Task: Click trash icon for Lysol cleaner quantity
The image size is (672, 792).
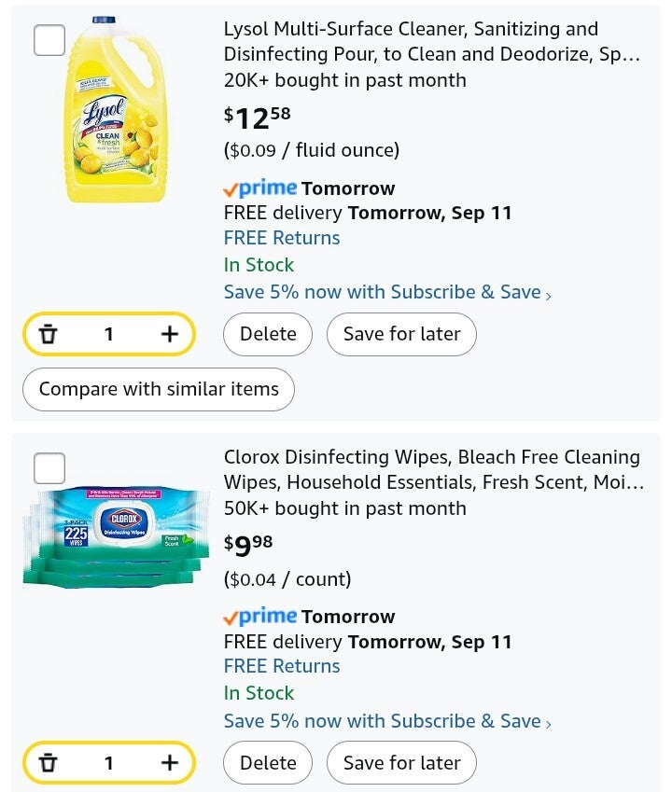Action: (49, 334)
